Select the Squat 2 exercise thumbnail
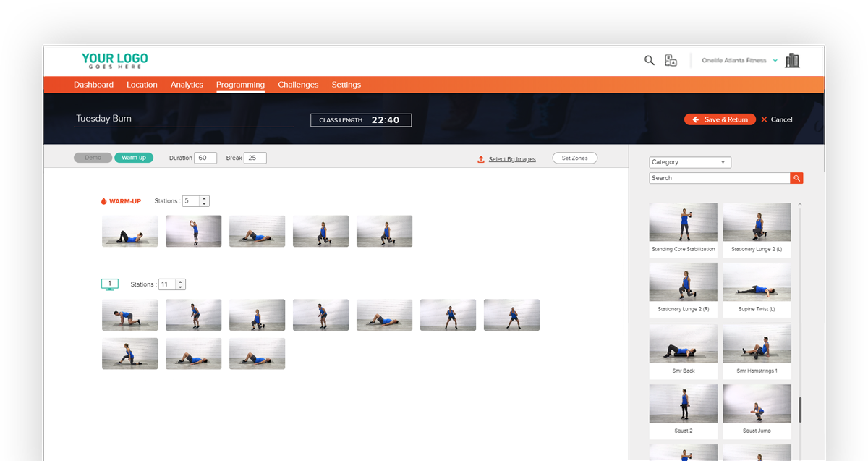 [x=684, y=404]
